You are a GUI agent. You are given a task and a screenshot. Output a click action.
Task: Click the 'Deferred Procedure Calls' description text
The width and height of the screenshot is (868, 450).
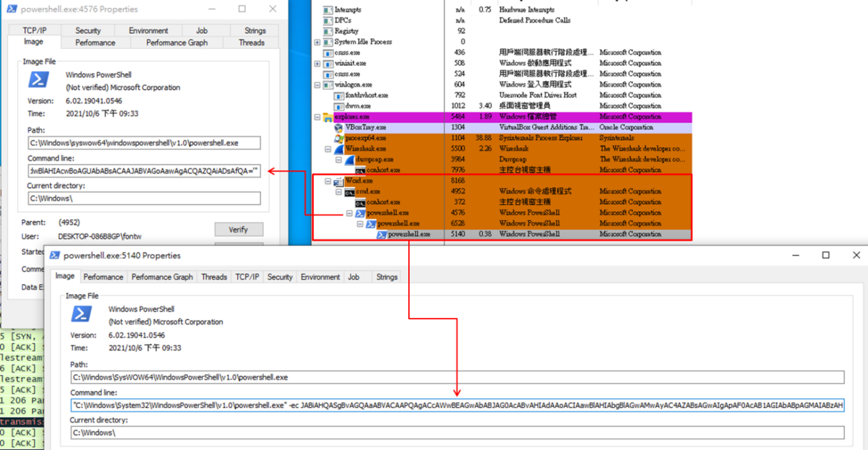click(x=535, y=20)
